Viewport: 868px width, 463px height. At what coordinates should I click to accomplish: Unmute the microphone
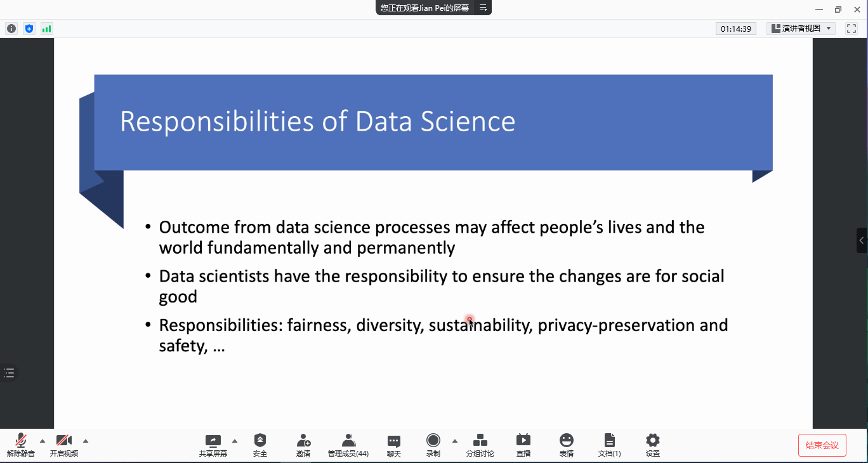(21, 445)
